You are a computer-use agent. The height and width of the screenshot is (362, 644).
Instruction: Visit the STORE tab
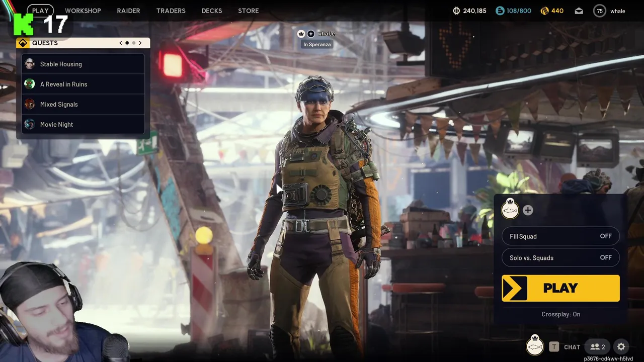pyautogui.click(x=248, y=11)
